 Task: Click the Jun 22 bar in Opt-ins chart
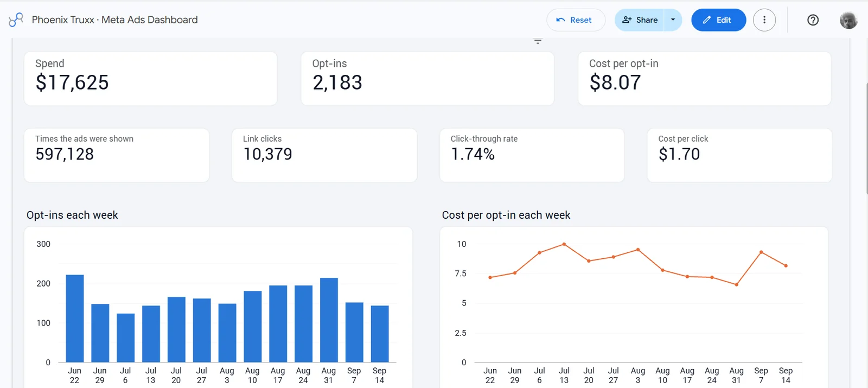coord(75,319)
